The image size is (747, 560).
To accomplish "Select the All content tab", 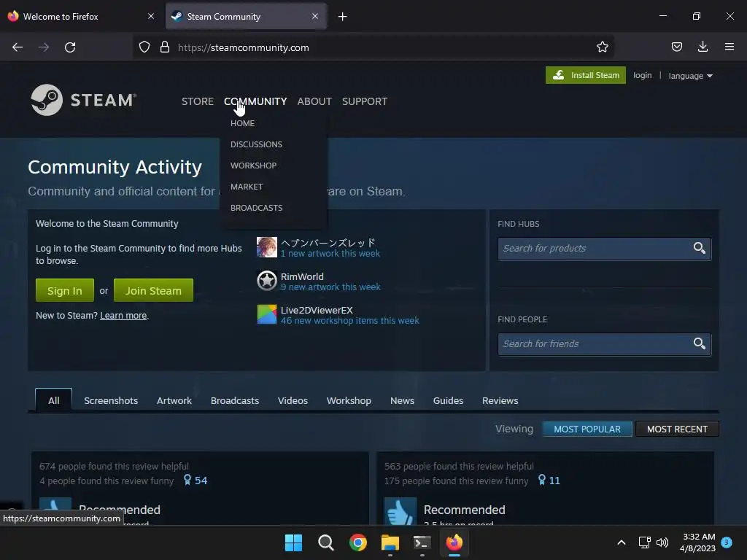I will point(54,400).
